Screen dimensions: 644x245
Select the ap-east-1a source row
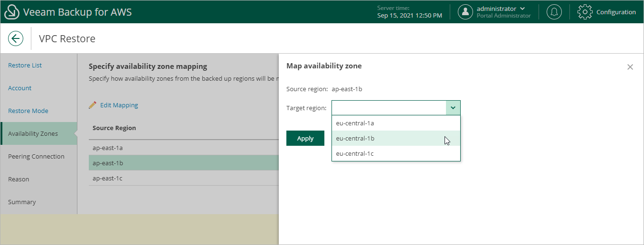[x=108, y=148]
